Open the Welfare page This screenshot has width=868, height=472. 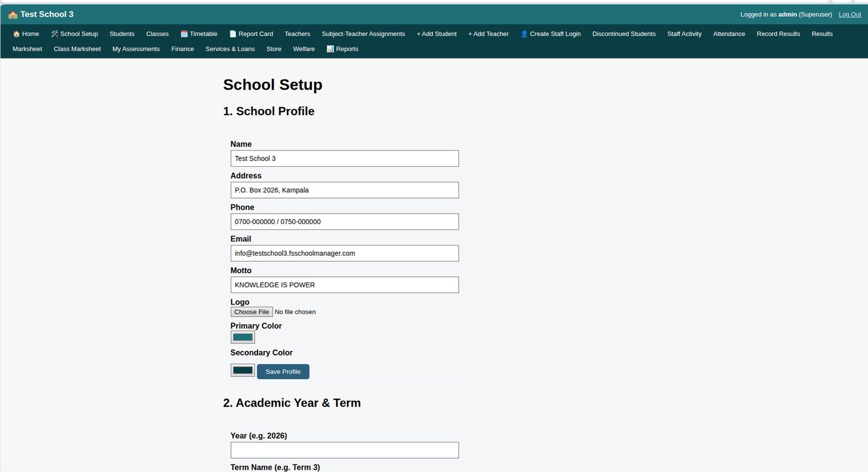coord(304,49)
